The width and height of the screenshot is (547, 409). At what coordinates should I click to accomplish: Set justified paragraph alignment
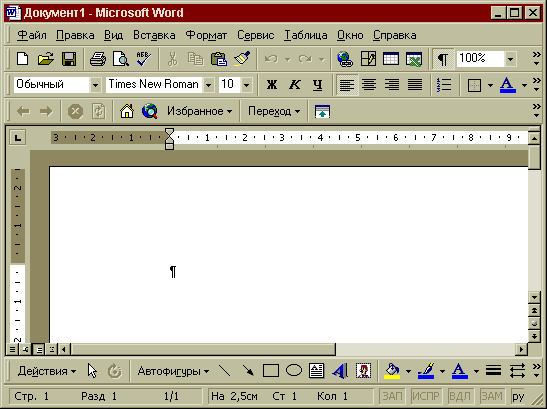coord(415,84)
